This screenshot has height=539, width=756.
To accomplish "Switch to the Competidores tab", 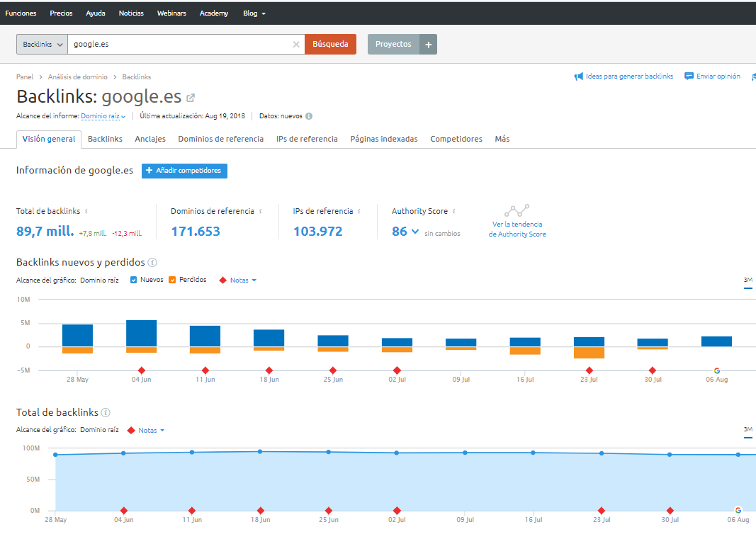I will tap(456, 139).
